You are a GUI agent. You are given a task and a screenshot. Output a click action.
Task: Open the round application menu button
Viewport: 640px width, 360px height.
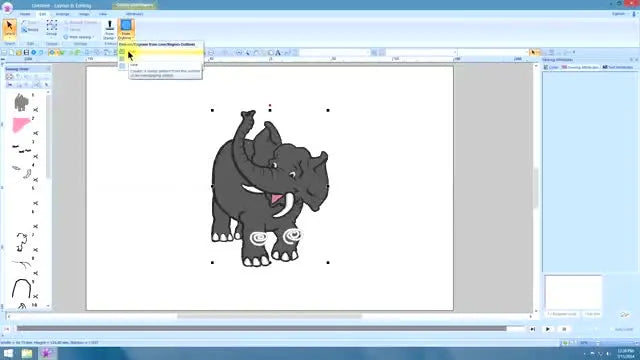[7, 7]
